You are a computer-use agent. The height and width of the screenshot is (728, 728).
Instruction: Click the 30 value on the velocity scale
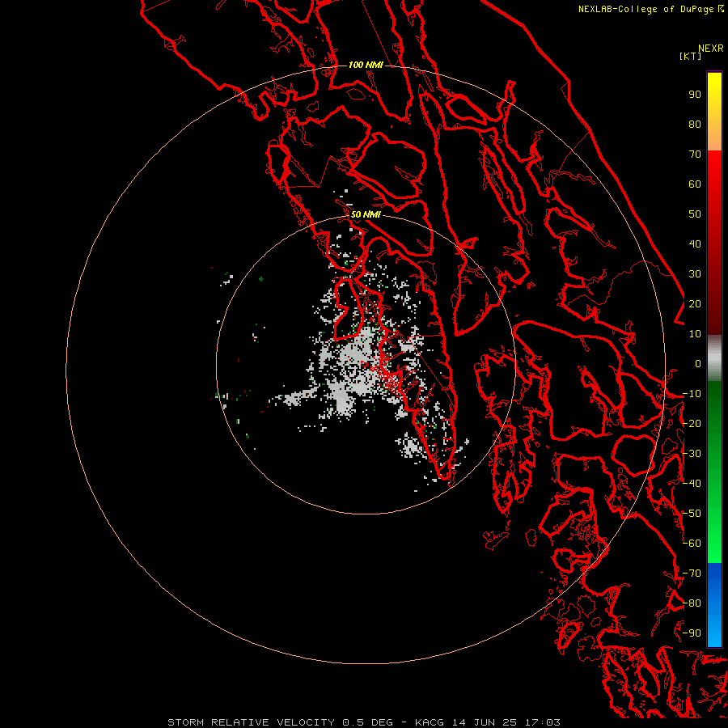coord(695,274)
